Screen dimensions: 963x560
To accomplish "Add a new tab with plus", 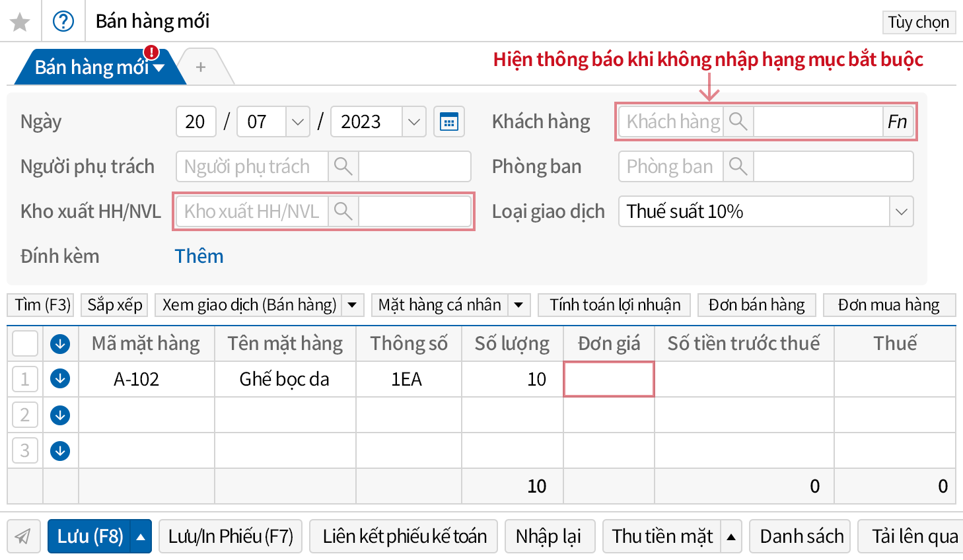I will coord(201,67).
